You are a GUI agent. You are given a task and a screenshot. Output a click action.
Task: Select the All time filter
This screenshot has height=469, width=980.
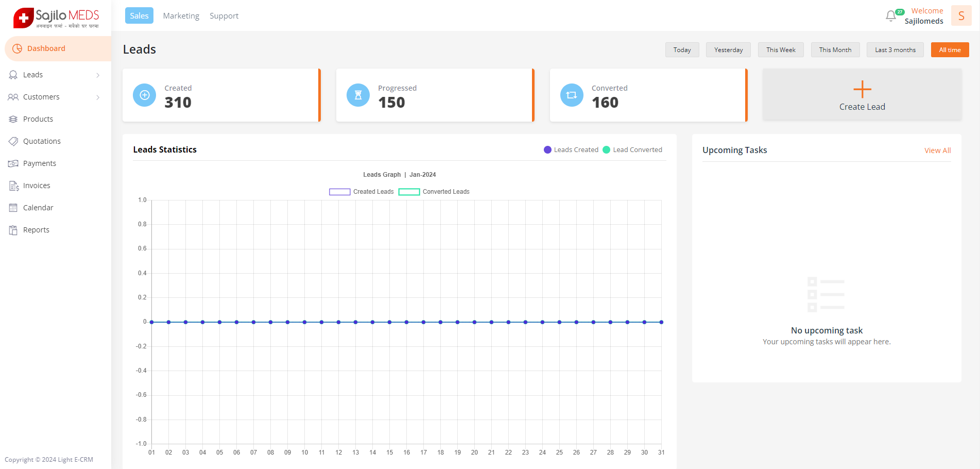(x=950, y=50)
